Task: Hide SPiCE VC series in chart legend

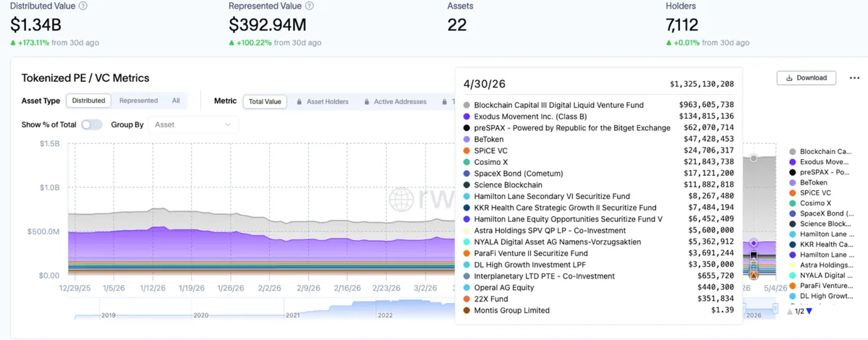Action: [x=810, y=193]
